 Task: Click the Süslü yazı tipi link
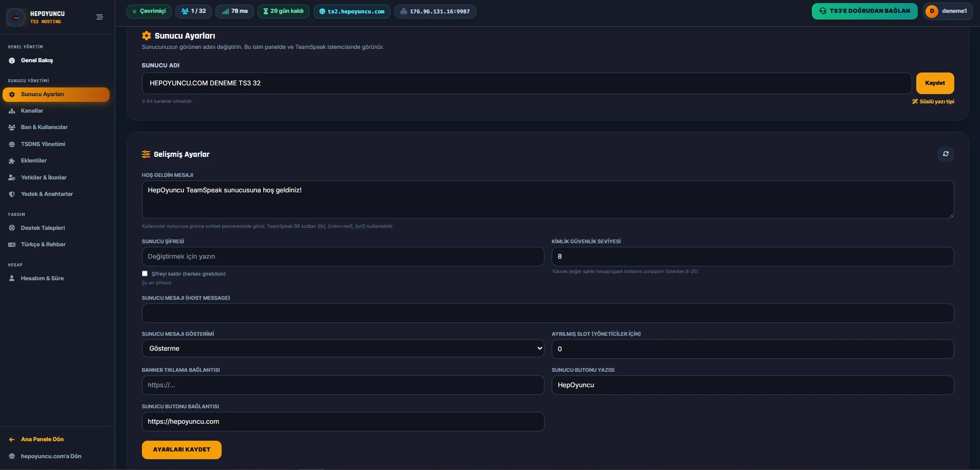[933, 102]
